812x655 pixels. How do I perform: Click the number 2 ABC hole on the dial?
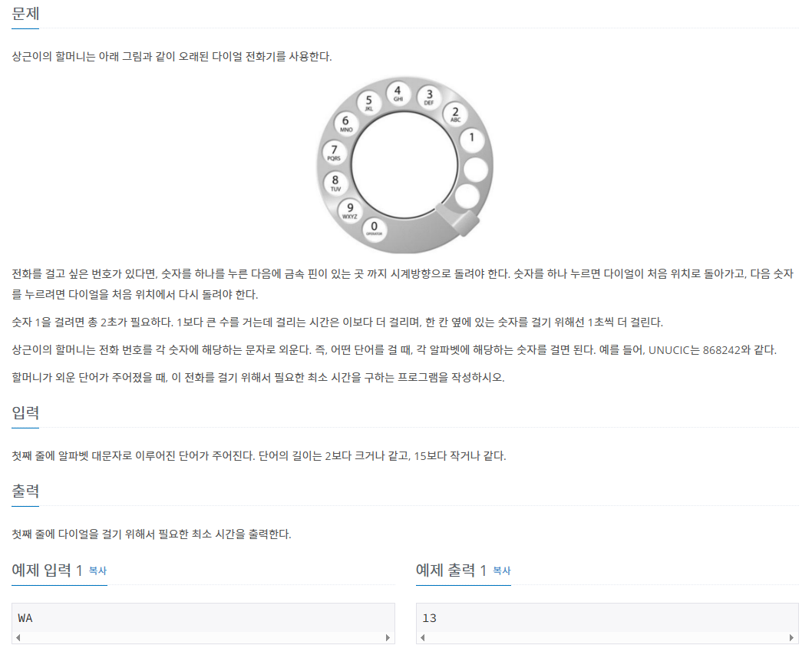click(455, 114)
